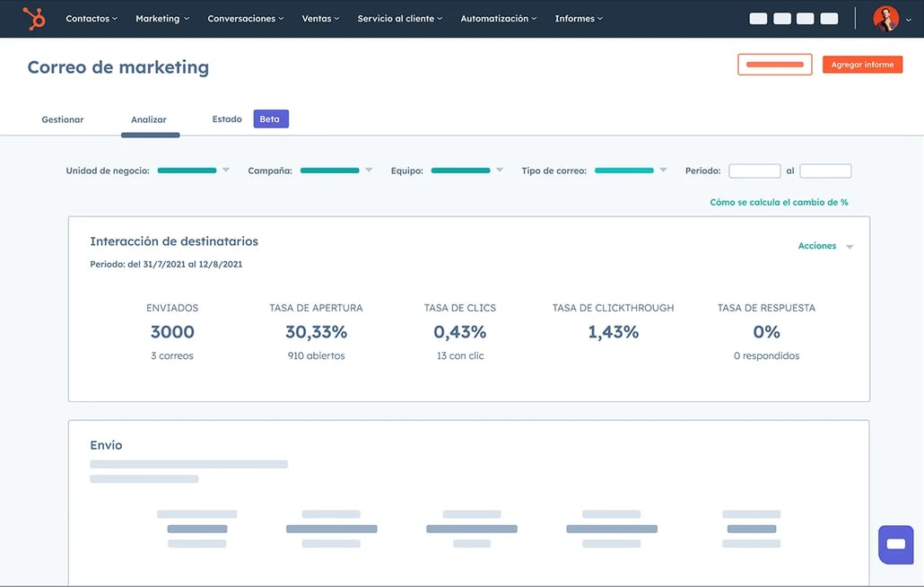This screenshot has height=587, width=924.
Task: Open the Ventas menu
Action: coord(320,18)
